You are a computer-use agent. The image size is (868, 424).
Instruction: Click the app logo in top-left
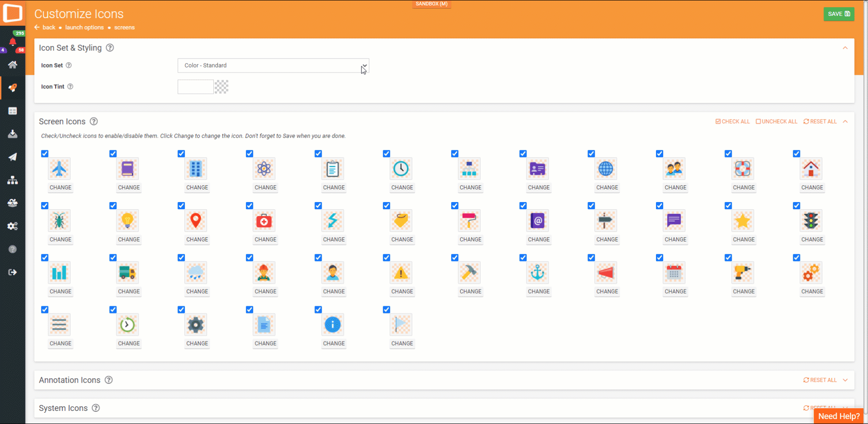13,13
